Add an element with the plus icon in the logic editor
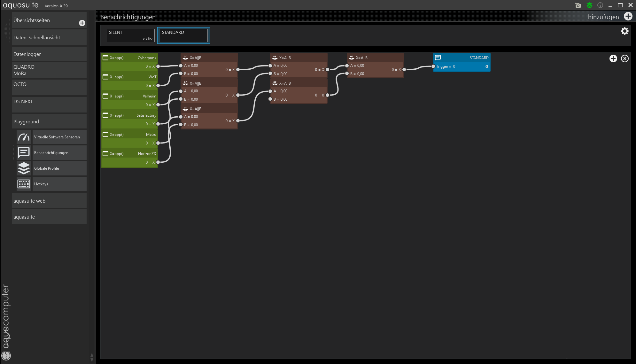 point(613,58)
